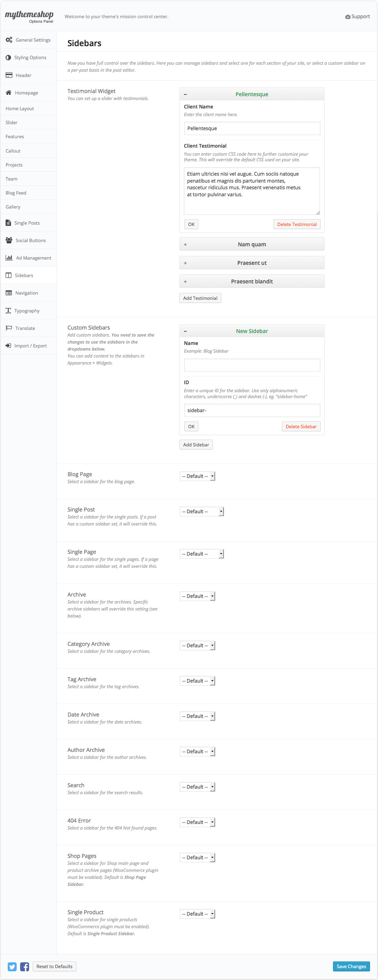Expand the Praesent ut testimonial

tap(252, 263)
